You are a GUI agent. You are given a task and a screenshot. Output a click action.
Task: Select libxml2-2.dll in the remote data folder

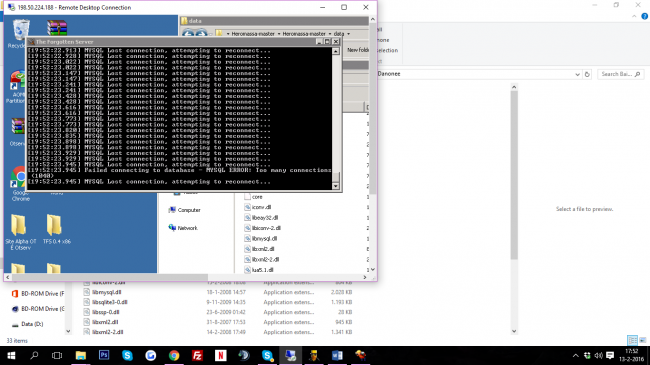coord(262,259)
